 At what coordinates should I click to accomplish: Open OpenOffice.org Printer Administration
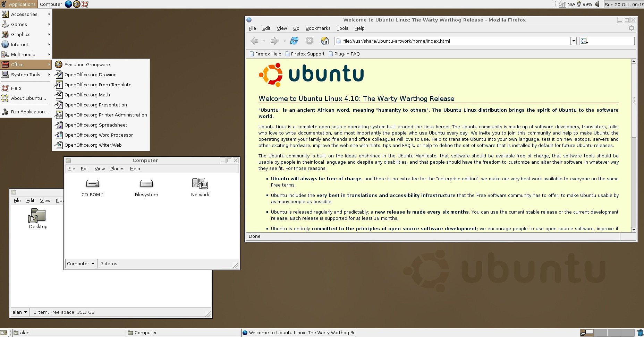pyautogui.click(x=101, y=115)
